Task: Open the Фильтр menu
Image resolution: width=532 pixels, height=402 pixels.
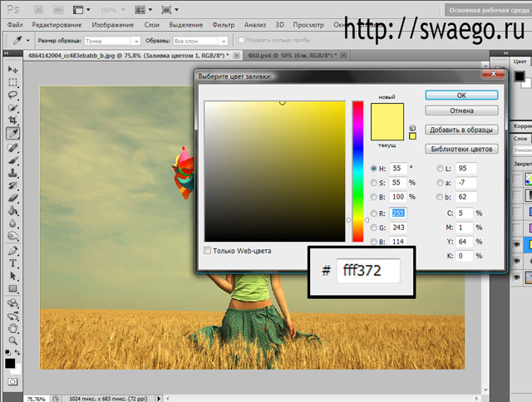Action: (224, 25)
